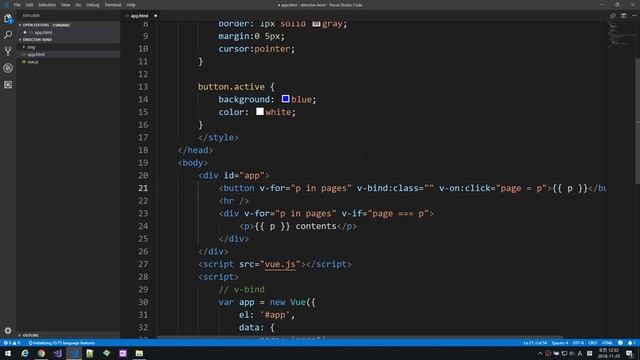
Task: Click line number 21 in the gutter
Action: click(143, 188)
